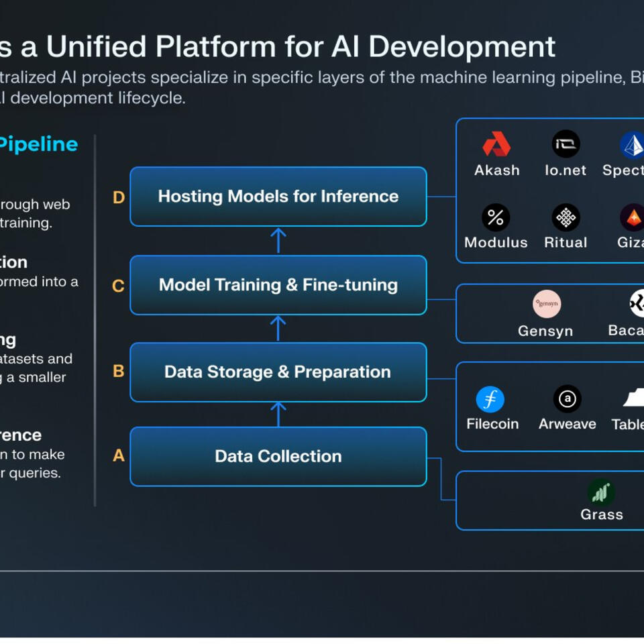Viewport: 644px width, 644px height.
Task: Click the red Akash logo icon
Action: (x=496, y=144)
